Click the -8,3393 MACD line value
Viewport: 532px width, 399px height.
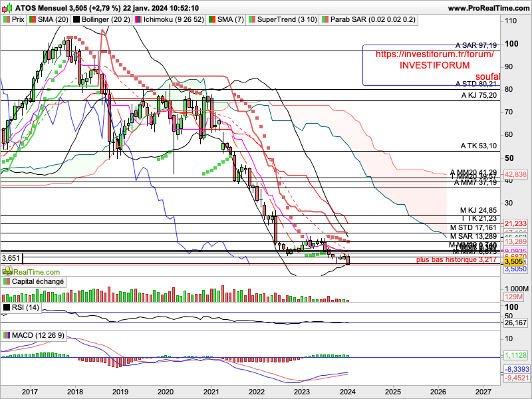tap(517, 369)
